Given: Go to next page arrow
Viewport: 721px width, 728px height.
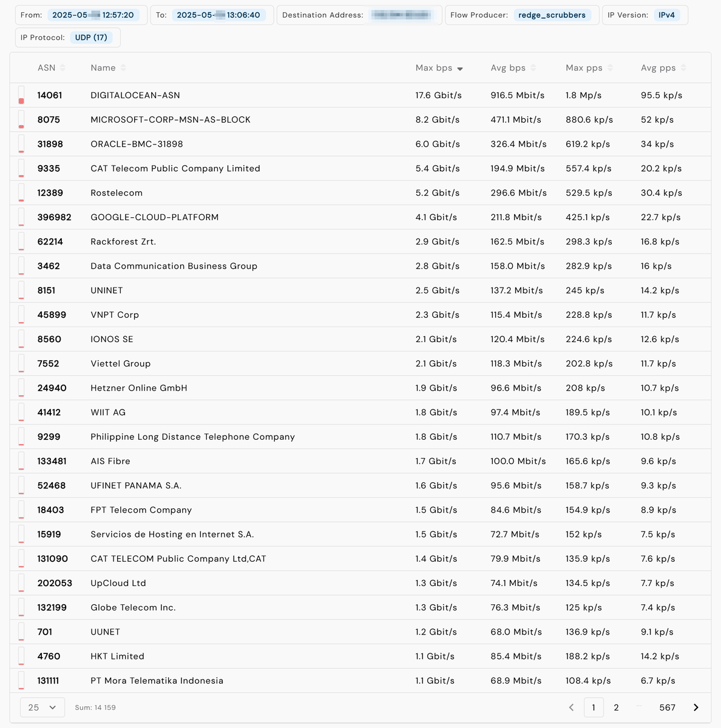Looking at the screenshot, I should click(x=696, y=707).
